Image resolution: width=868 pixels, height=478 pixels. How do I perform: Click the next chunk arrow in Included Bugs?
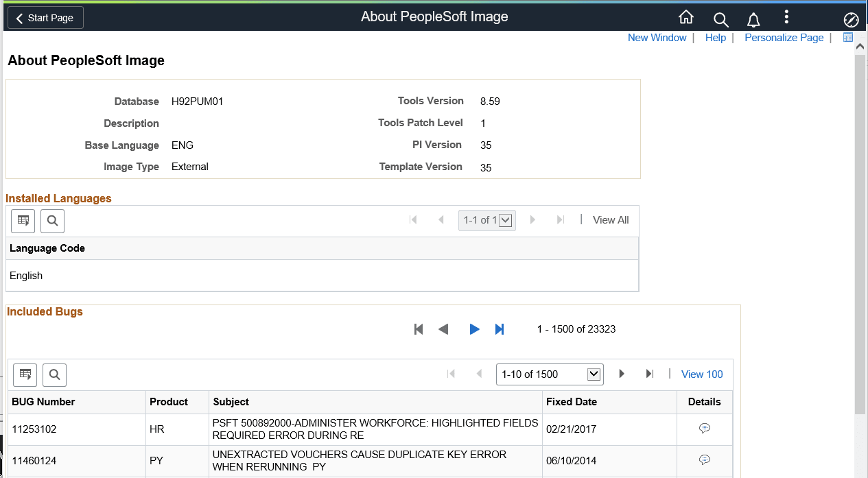coord(475,329)
